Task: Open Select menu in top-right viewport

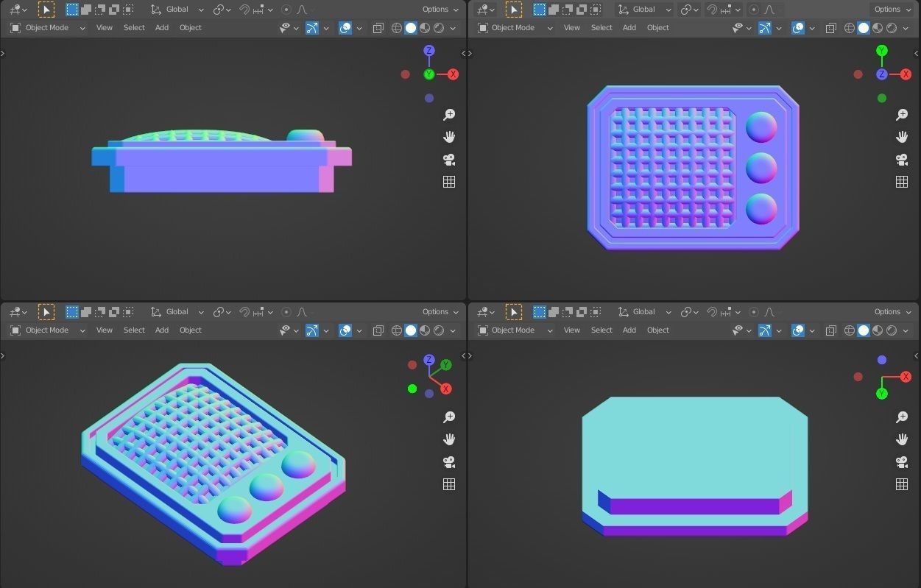Action: (x=601, y=28)
